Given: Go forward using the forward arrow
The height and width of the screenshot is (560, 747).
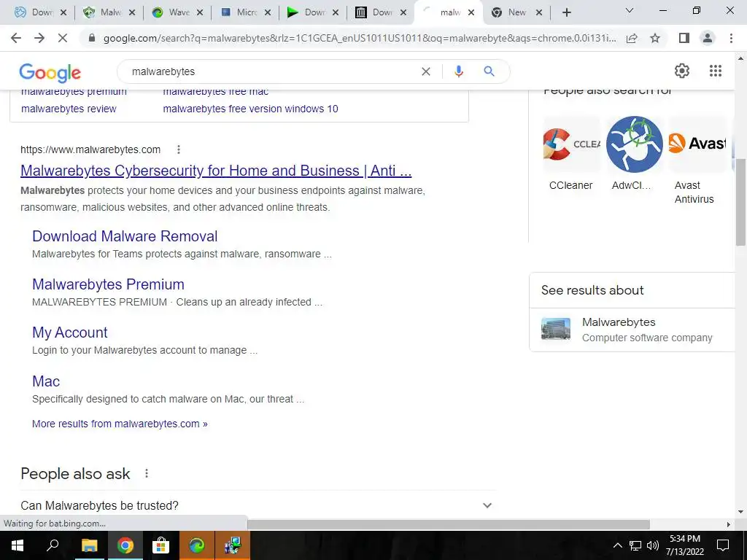Looking at the screenshot, I should tap(39, 38).
